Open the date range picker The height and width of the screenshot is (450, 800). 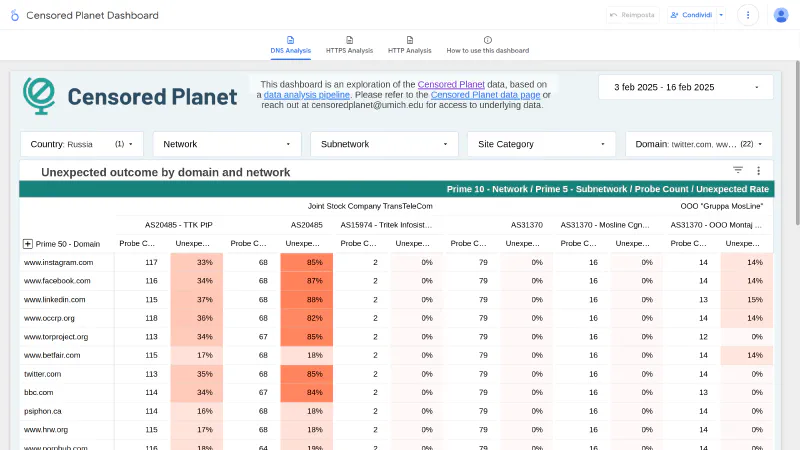tap(685, 87)
